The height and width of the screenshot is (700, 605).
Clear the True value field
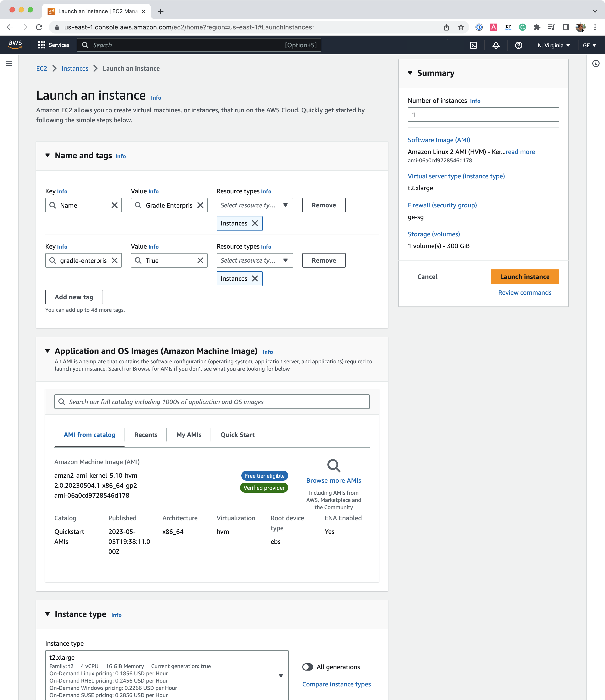click(200, 260)
